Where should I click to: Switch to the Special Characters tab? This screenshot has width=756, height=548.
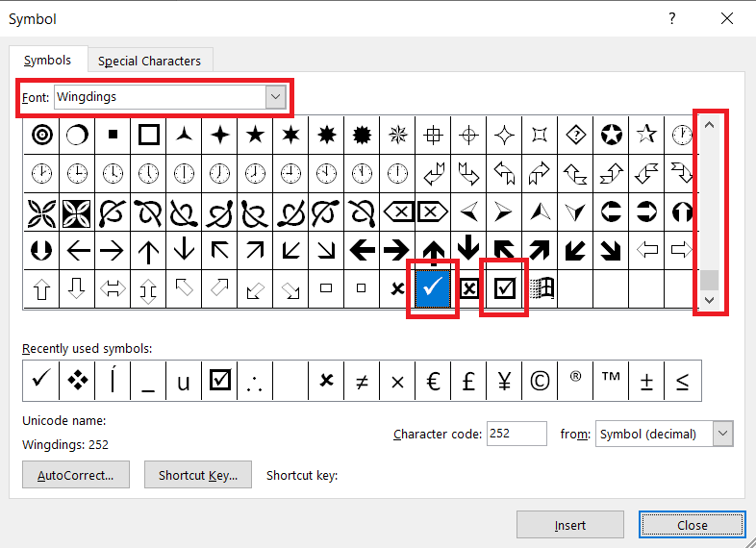pyautogui.click(x=149, y=61)
